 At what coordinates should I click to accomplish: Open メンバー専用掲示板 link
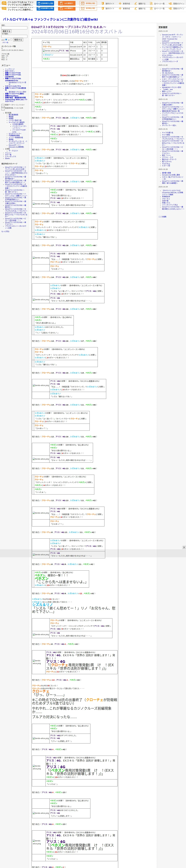16,137
